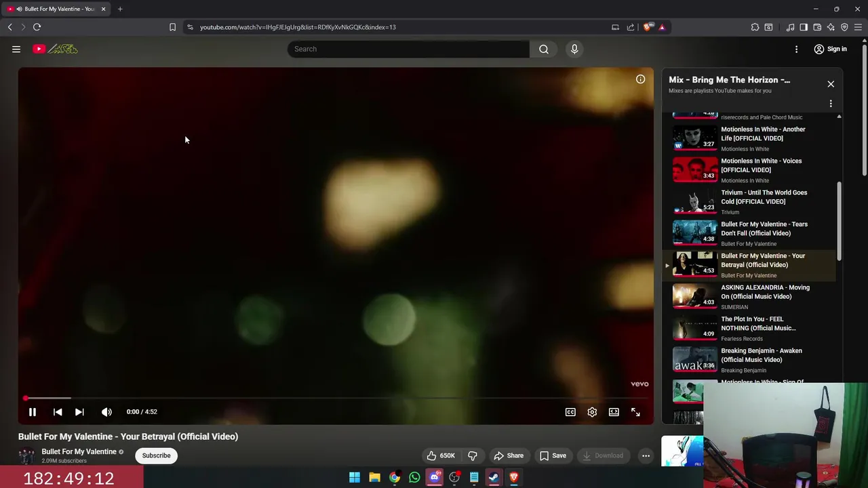Screen dimensions: 868x488
Task: Play Motionless In White - Another Life
Action: (750, 138)
